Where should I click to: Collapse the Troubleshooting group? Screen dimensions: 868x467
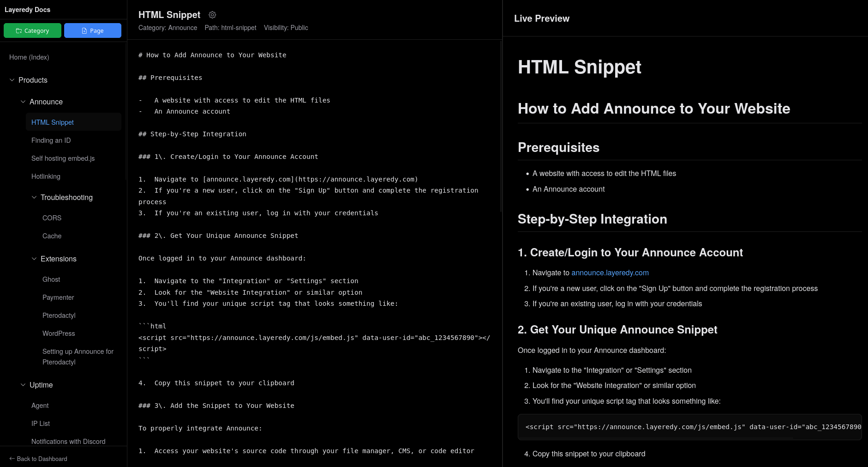pyautogui.click(x=34, y=197)
